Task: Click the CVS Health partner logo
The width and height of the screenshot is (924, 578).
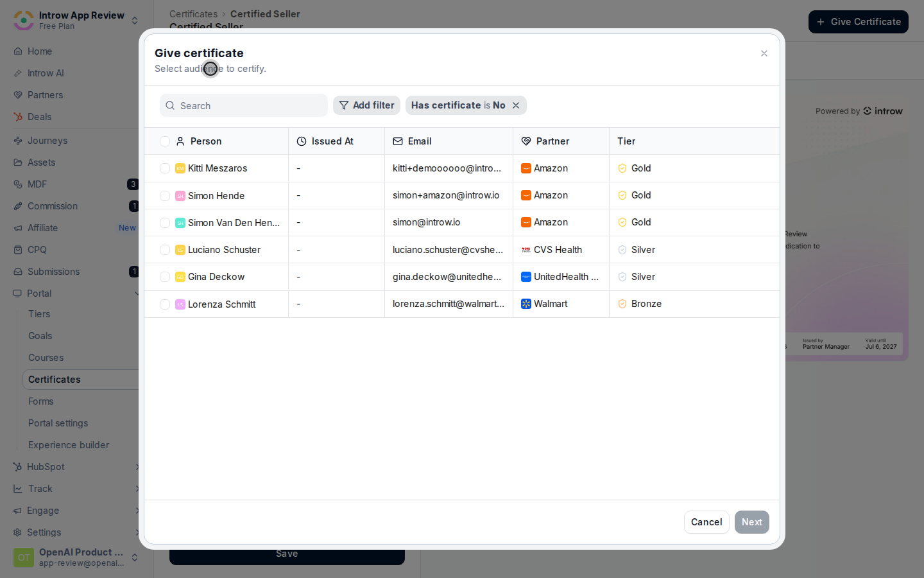Action: [x=526, y=250]
